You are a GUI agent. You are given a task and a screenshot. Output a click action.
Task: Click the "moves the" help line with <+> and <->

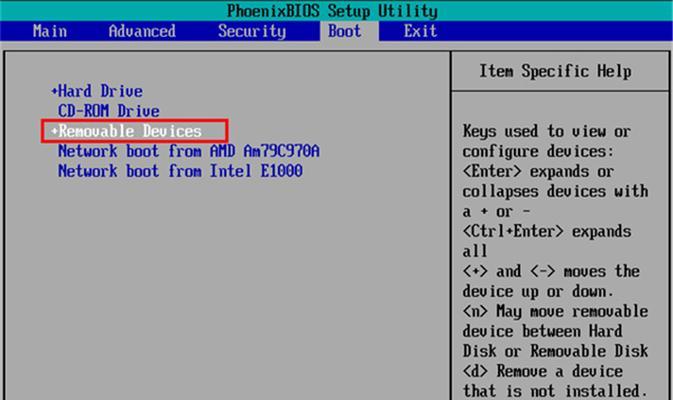click(551, 271)
